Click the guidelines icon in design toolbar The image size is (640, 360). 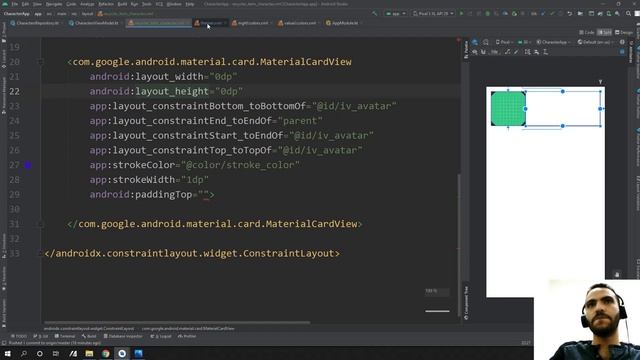tap(545, 52)
